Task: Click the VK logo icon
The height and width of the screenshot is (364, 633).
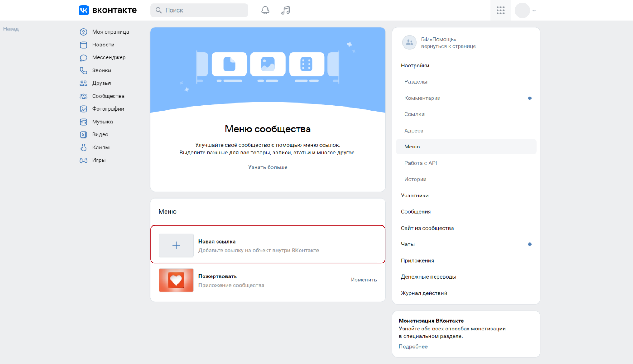Action: [84, 10]
